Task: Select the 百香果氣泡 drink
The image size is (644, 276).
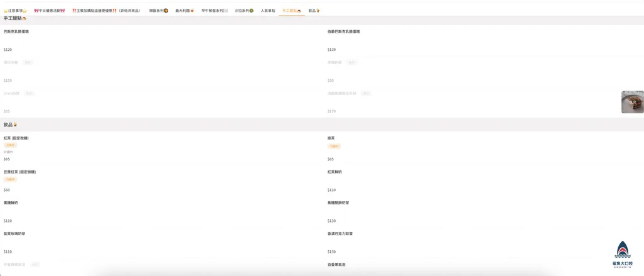Action: (x=336, y=265)
